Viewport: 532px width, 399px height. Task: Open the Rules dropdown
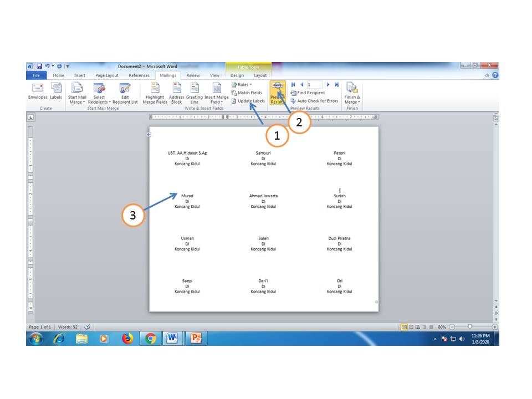tap(242, 84)
